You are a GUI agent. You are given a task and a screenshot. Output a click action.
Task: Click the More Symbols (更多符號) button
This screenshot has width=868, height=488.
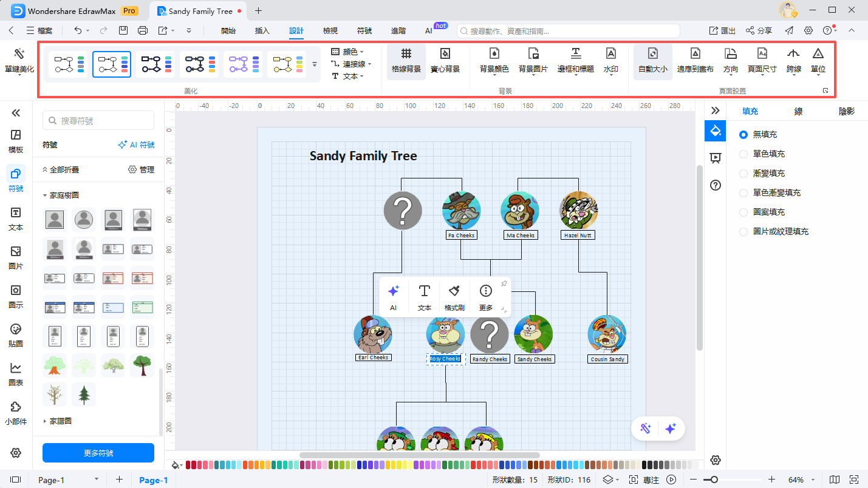98,453
